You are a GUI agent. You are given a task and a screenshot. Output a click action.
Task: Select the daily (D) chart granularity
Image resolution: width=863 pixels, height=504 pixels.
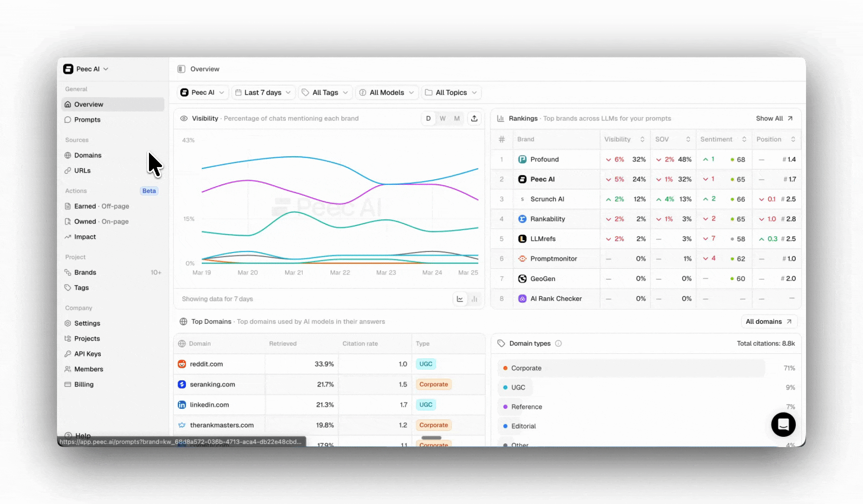428,119
